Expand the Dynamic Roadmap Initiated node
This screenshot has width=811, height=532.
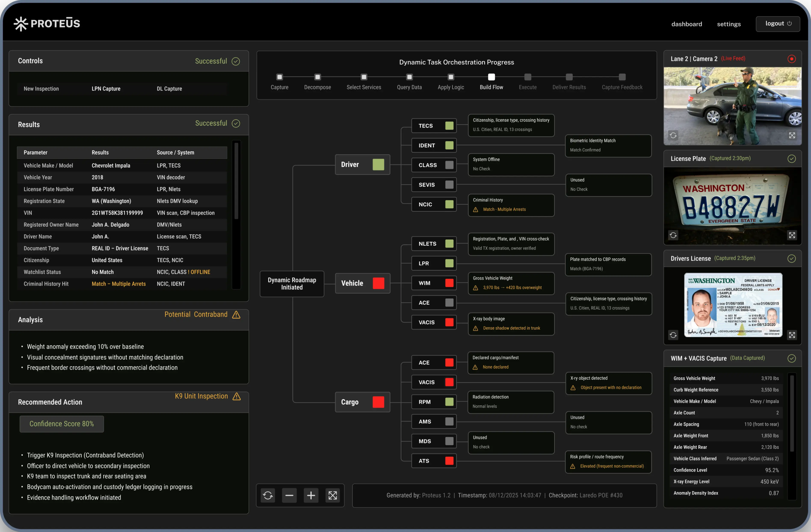pos(292,284)
